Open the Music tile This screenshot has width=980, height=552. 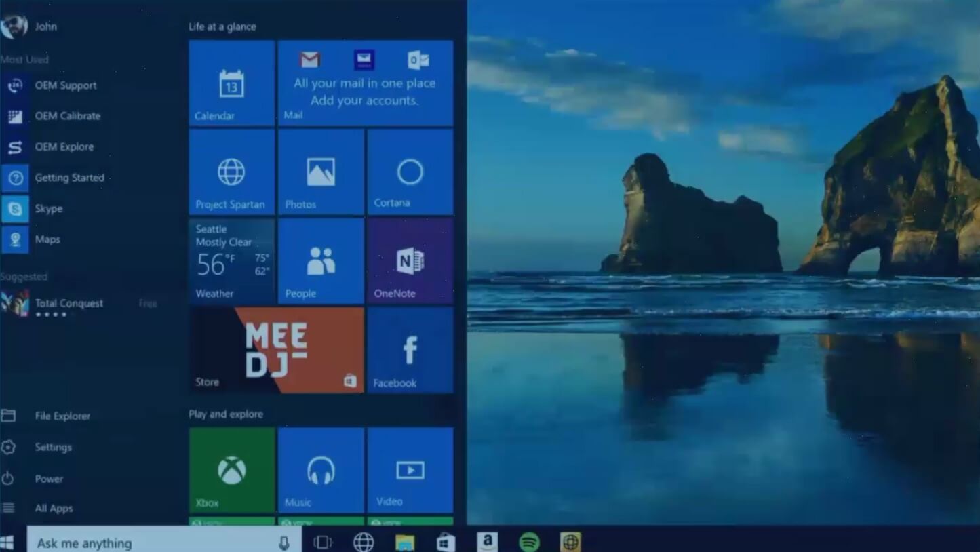[x=321, y=470]
